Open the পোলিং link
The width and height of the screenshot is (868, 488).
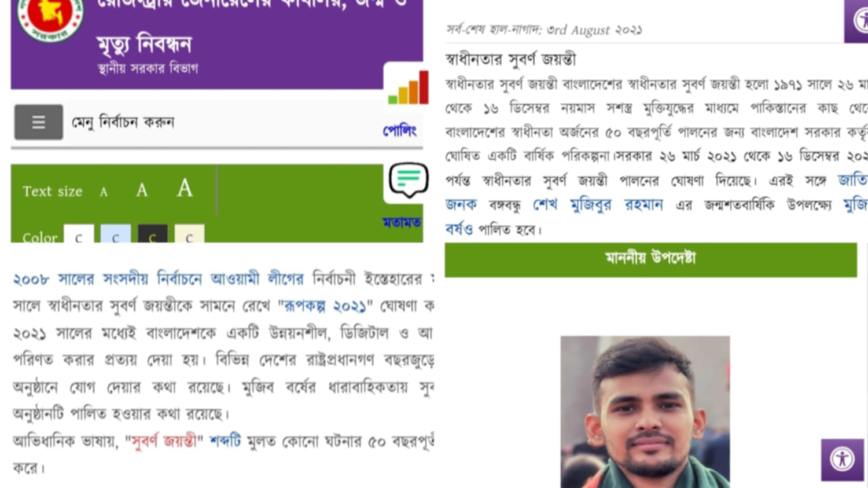pos(400,130)
